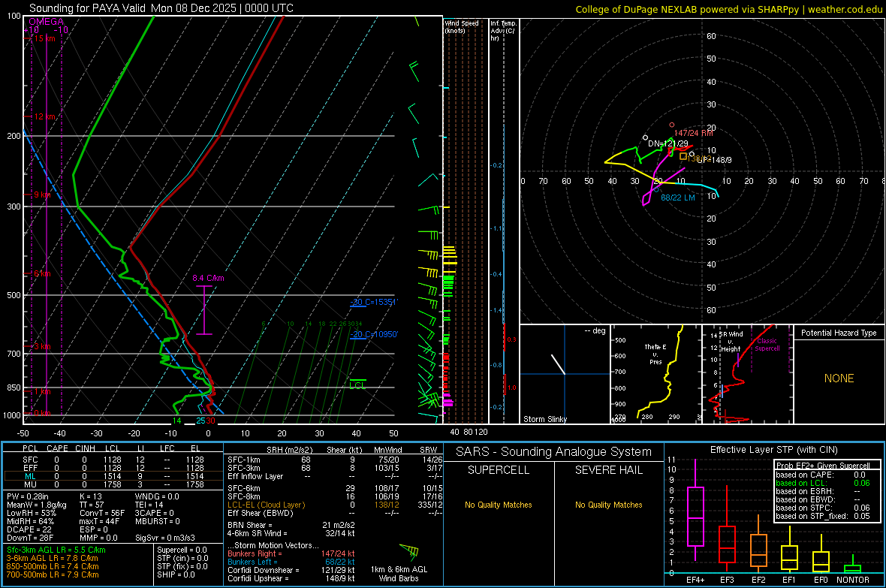Click the 'DN=121/29' hodograph label
The image size is (886, 588).
click(668, 143)
